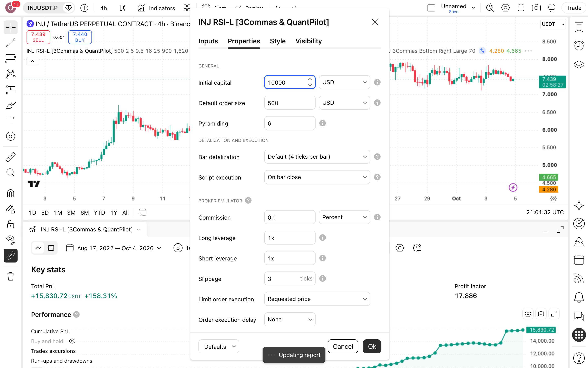This screenshot has height=368, width=588.
Task: Open the Bar detalization dropdown
Action: [317, 157]
